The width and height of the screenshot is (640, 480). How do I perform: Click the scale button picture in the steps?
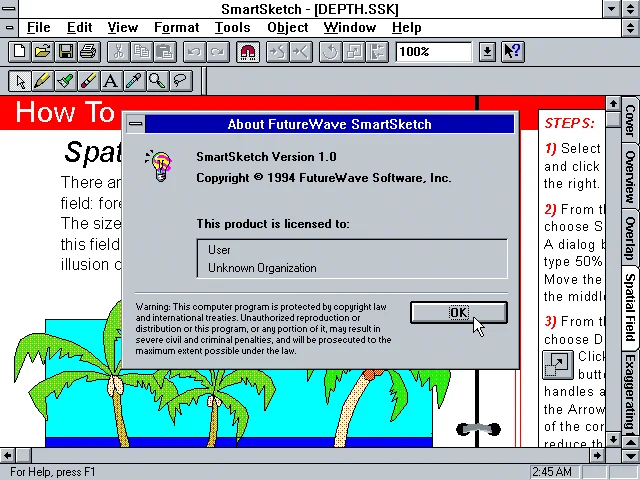click(558, 364)
